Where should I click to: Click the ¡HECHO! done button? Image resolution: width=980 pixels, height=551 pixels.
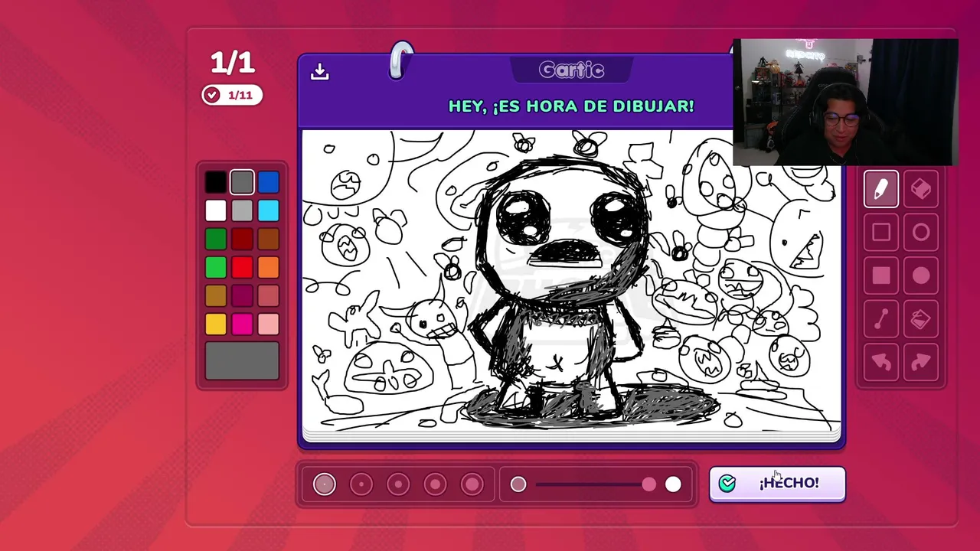click(777, 484)
